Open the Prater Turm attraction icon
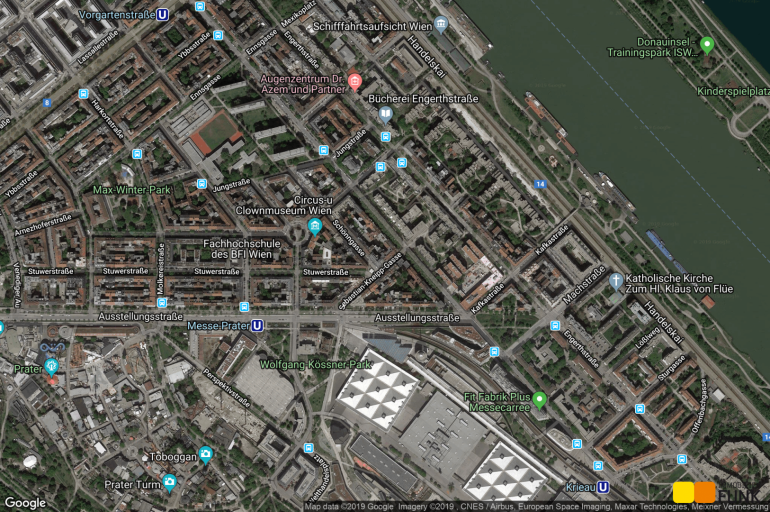The height and width of the screenshot is (512, 770). (x=169, y=483)
